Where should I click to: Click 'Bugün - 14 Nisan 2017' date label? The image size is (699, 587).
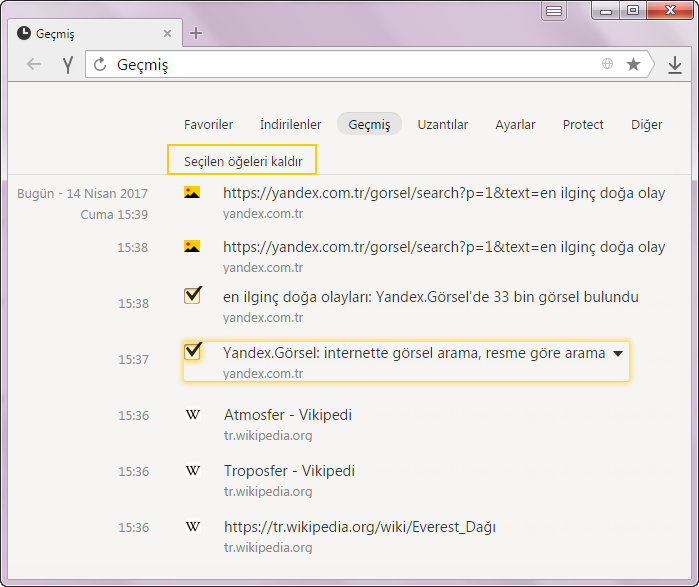82,193
